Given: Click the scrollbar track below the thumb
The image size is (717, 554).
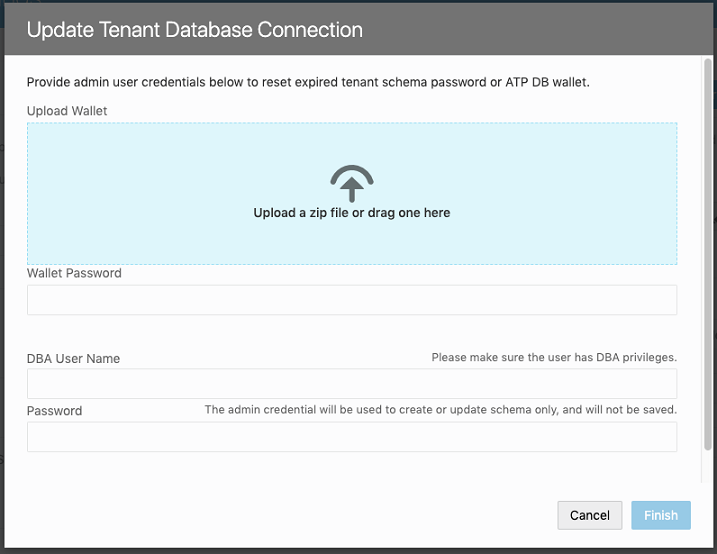Looking at the screenshot, I should [x=707, y=466].
